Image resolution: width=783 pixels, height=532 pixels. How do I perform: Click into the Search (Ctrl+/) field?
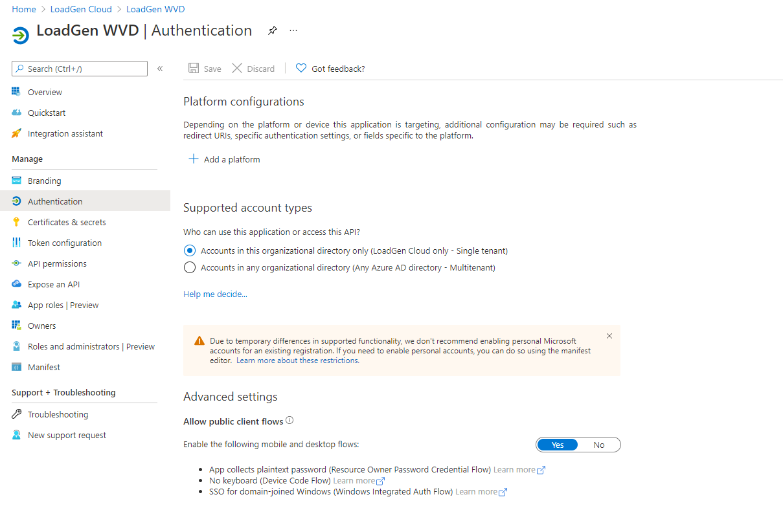coord(84,69)
